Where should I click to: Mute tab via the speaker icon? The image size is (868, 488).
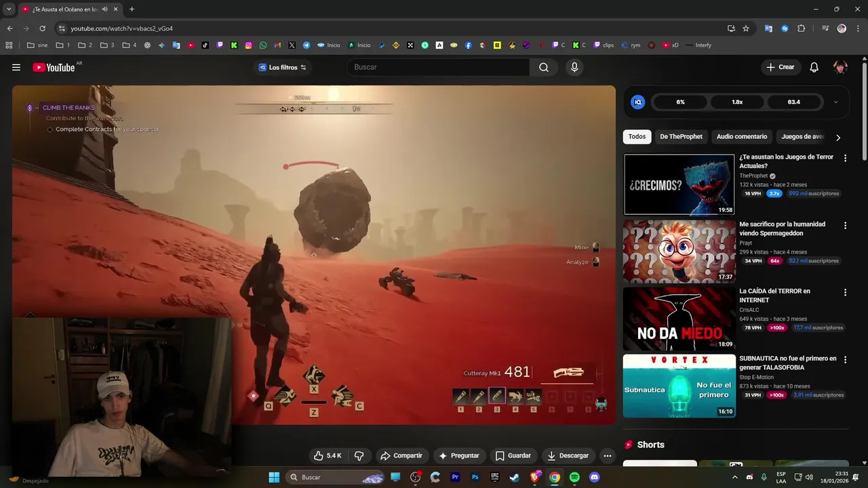pyautogui.click(x=104, y=9)
